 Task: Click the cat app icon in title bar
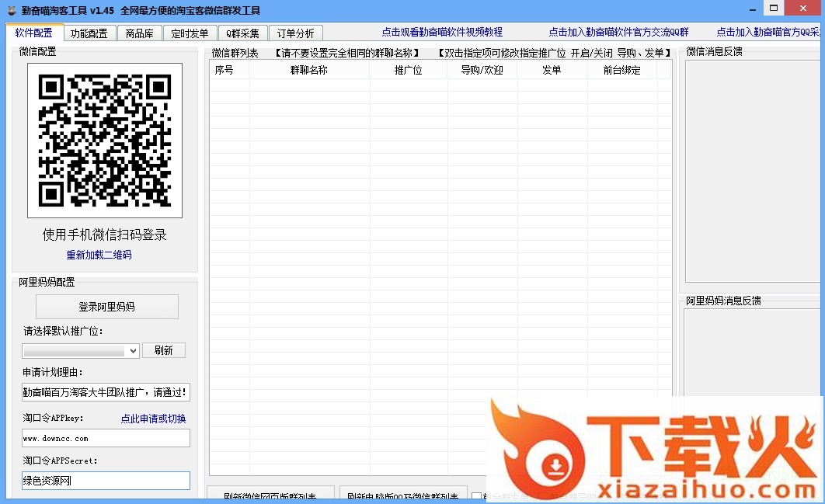(12, 11)
